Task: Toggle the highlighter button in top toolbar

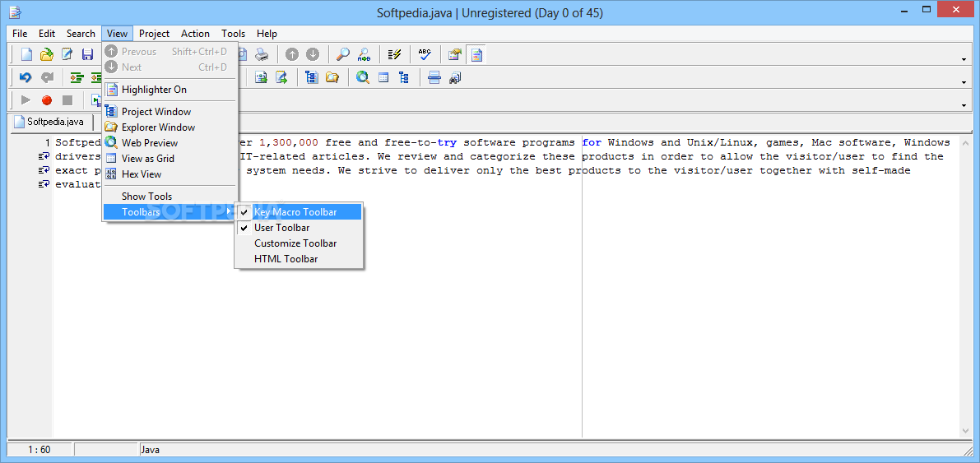Action: pyautogui.click(x=476, y=54)
